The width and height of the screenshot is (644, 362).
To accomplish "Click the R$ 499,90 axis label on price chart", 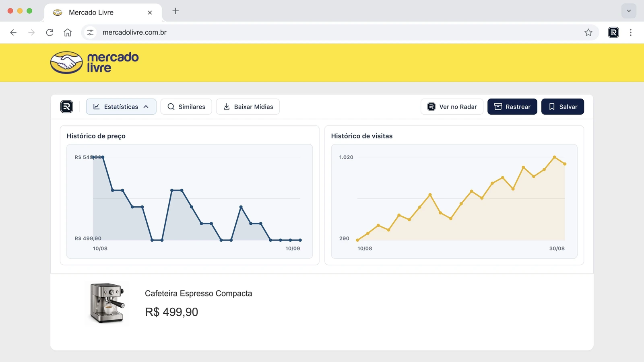I will (x=88, y=239).
